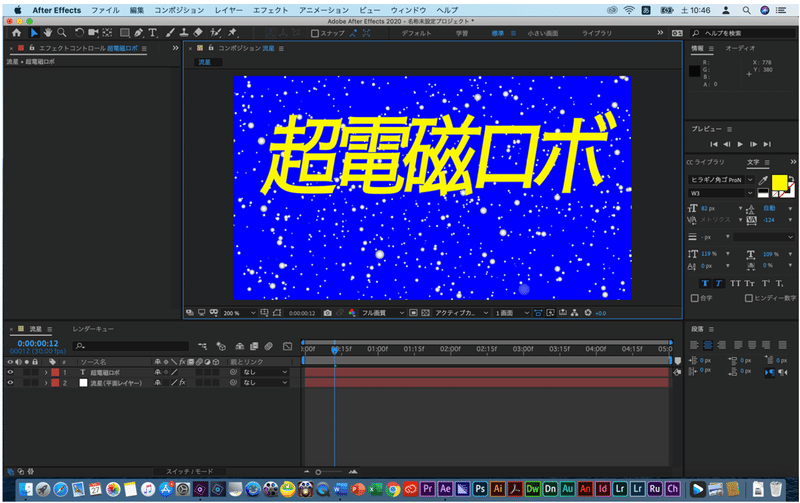This screenshot has width=800, height=503.
Task: Select the Pen tool
Action: (x=138, y=33)
